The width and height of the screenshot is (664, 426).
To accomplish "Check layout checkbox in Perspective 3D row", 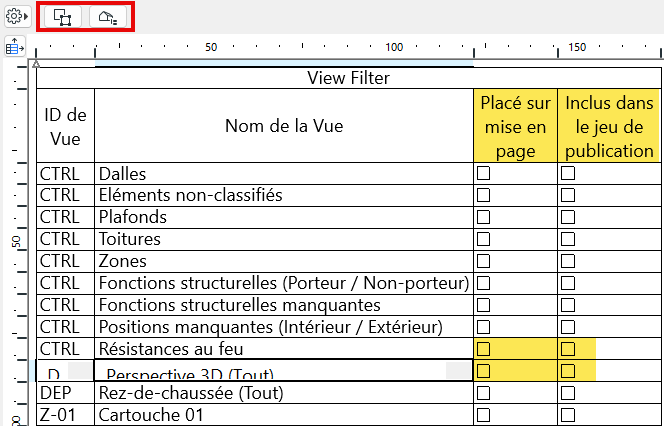I will coord(483,371).
